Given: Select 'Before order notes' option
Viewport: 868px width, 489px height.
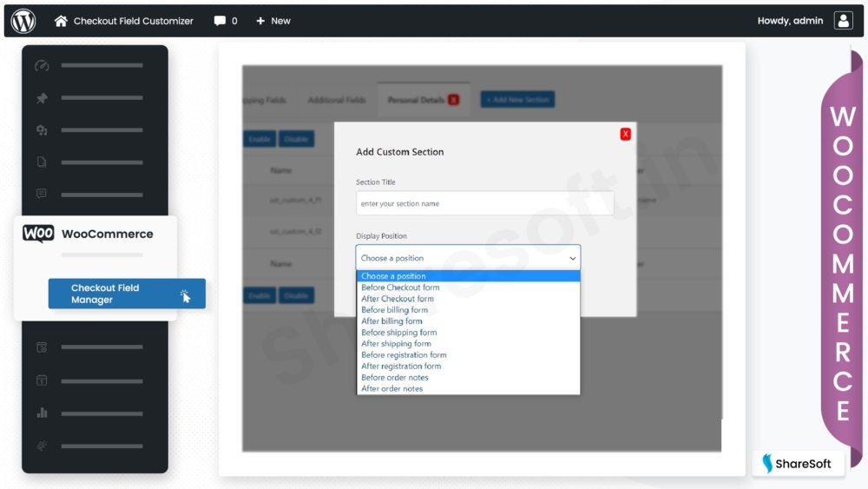Looking at the screenshot, I should [x=469, y=377].
